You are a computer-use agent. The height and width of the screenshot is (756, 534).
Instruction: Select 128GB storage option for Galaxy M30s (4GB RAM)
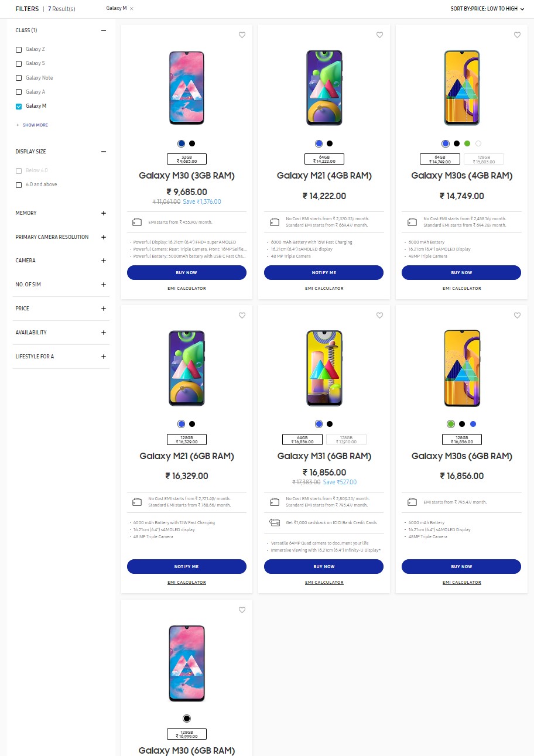pyautogui.click(x=484, y=159)
